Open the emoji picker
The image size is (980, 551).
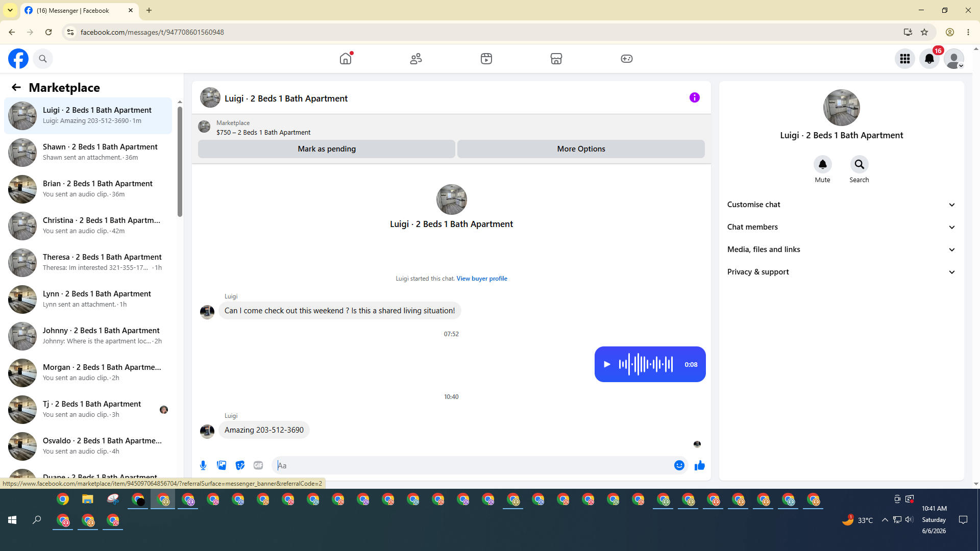pos(679,465)
